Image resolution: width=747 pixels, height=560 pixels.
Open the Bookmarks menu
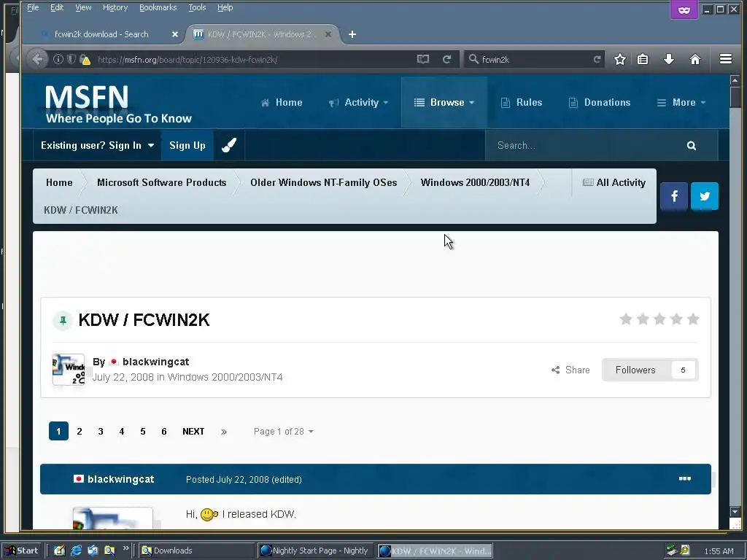tap(158, 7)
